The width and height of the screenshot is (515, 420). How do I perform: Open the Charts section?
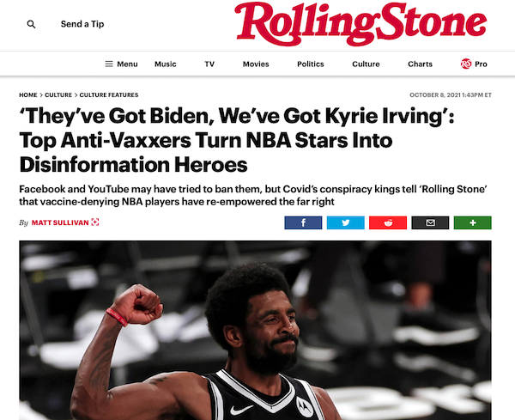tap(420, 64)
